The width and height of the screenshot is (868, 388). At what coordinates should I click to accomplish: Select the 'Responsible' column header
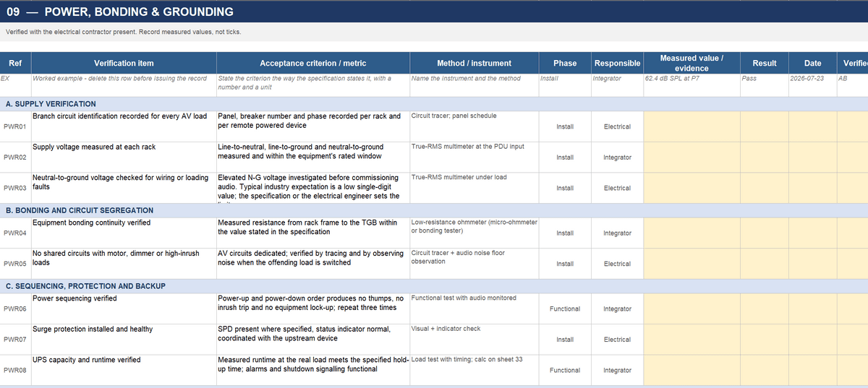pyautogui.click(x=617, y=63)
